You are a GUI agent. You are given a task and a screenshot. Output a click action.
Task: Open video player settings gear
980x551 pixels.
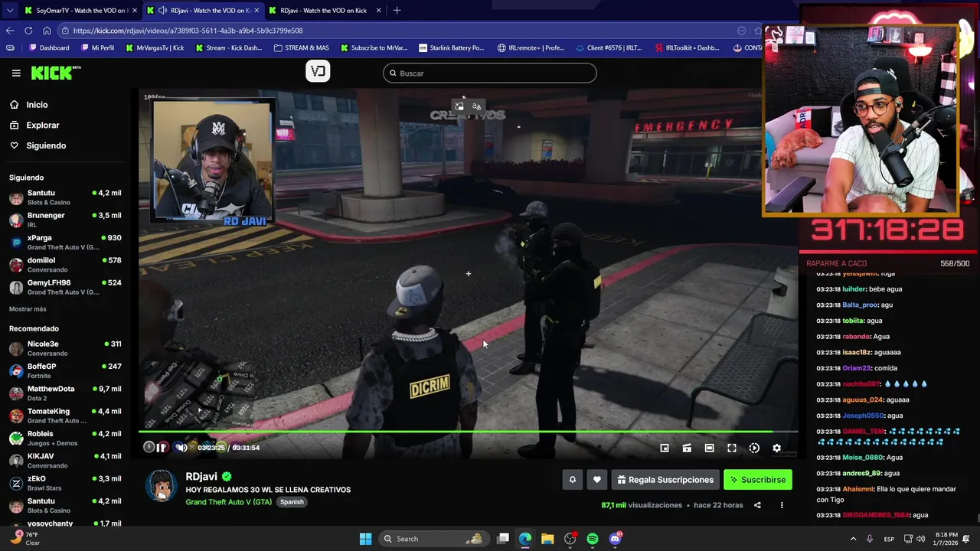776,448
